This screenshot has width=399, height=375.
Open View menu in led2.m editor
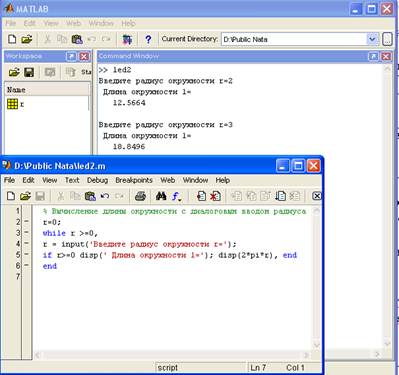[x=49, y=180]
